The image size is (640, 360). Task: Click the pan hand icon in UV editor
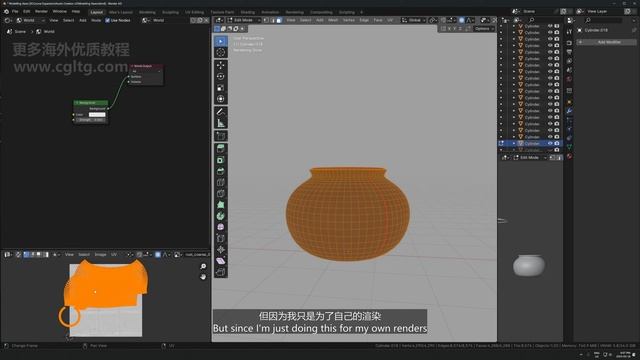point(203,277)
